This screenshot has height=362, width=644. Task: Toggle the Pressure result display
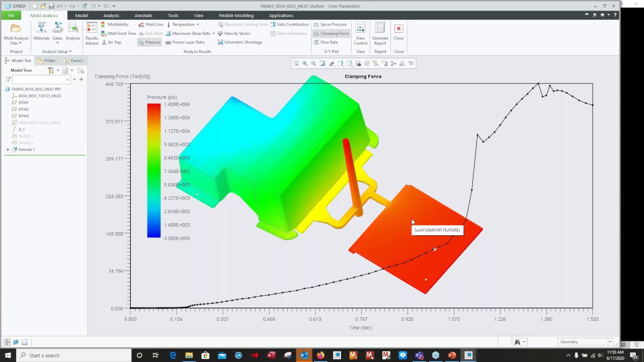point(149,42)
